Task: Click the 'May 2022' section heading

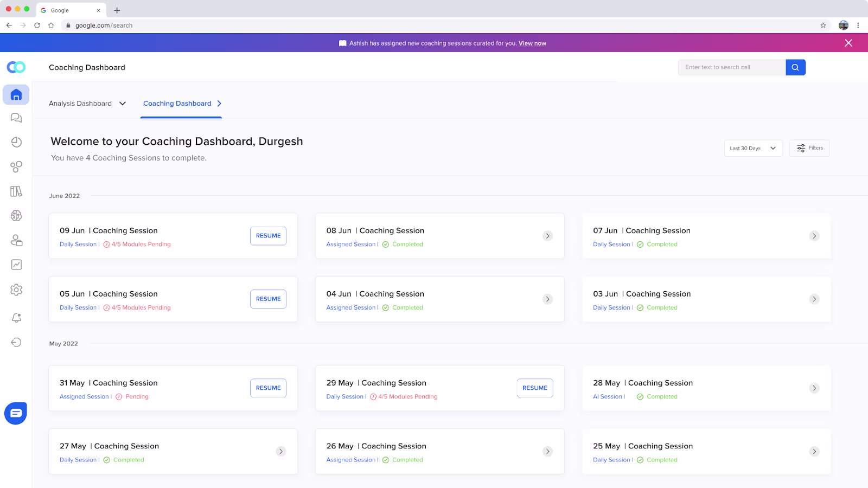Action: coord(63,344)
